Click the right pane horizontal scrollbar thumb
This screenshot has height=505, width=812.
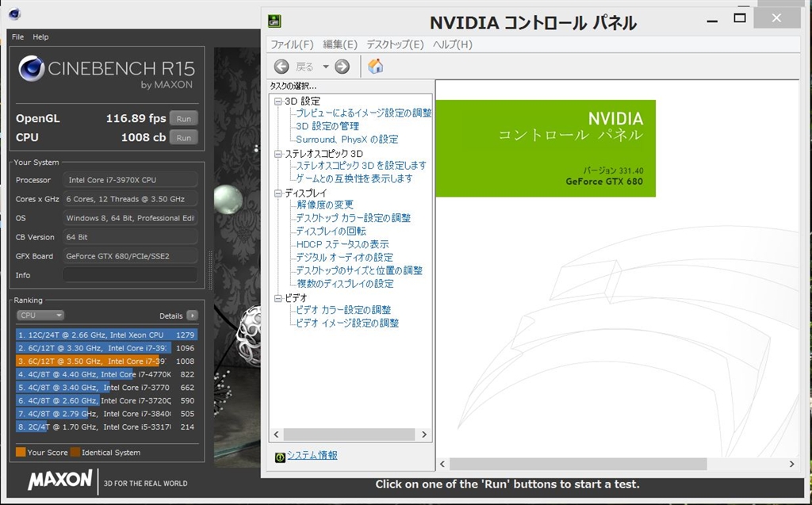[578, 464]
